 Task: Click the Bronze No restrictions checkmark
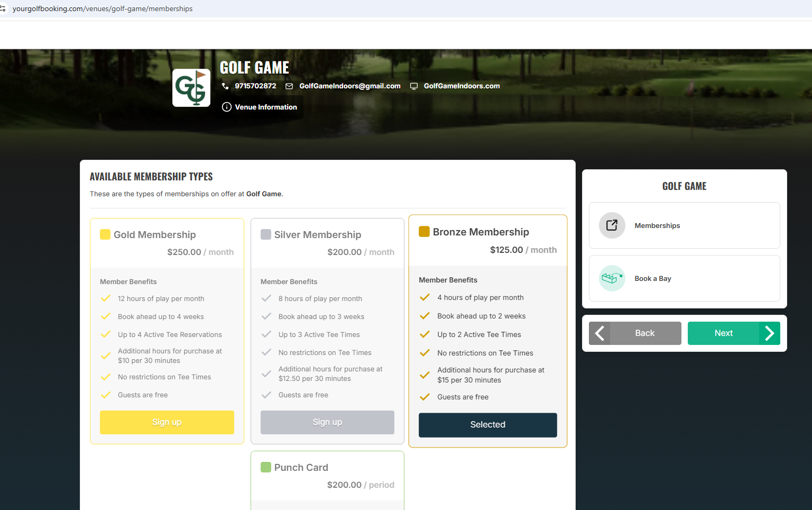(425, 353)
